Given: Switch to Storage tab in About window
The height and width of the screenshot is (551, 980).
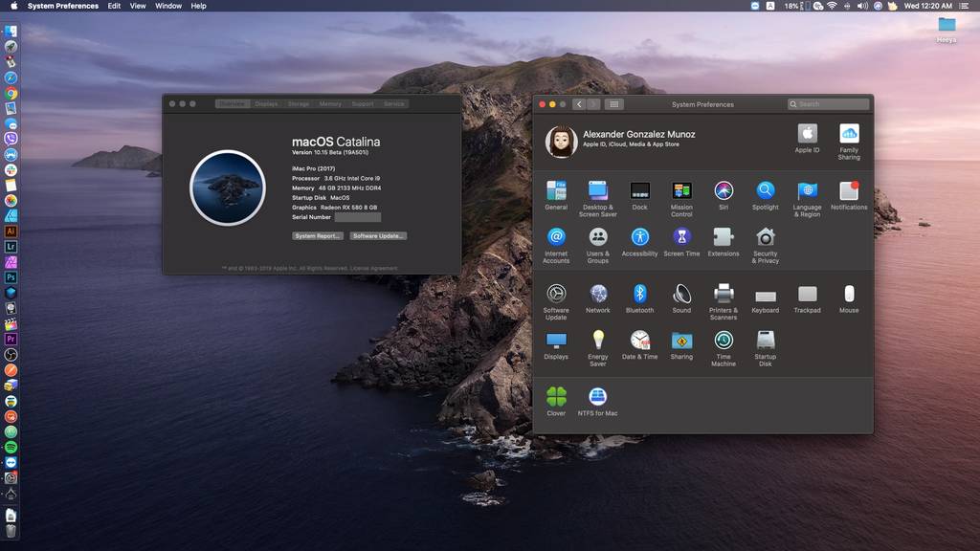Looking at the screenshot, I should [x=299, y=103].
